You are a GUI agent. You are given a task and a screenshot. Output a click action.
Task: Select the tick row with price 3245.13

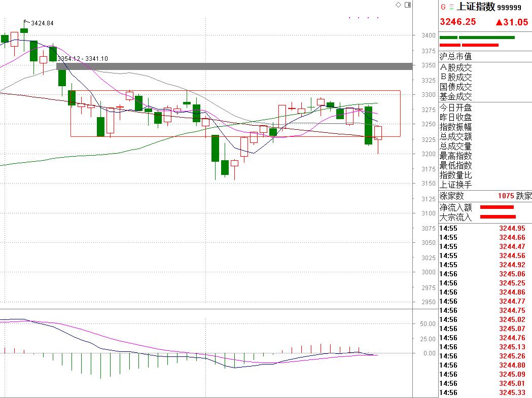tap(485, 347)
